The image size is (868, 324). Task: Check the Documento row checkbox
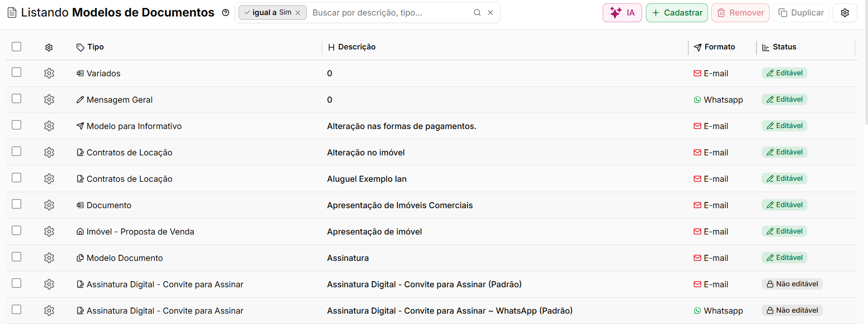coord(16,204)
